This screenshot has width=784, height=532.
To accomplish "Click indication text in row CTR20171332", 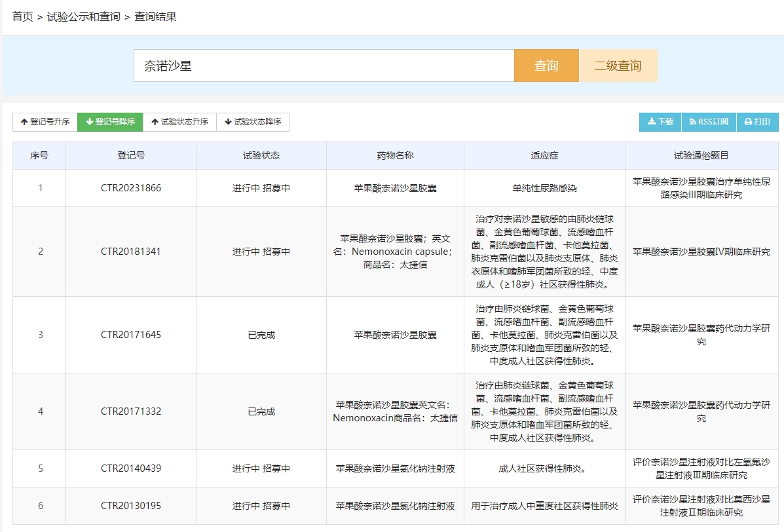I will [544, 411].
